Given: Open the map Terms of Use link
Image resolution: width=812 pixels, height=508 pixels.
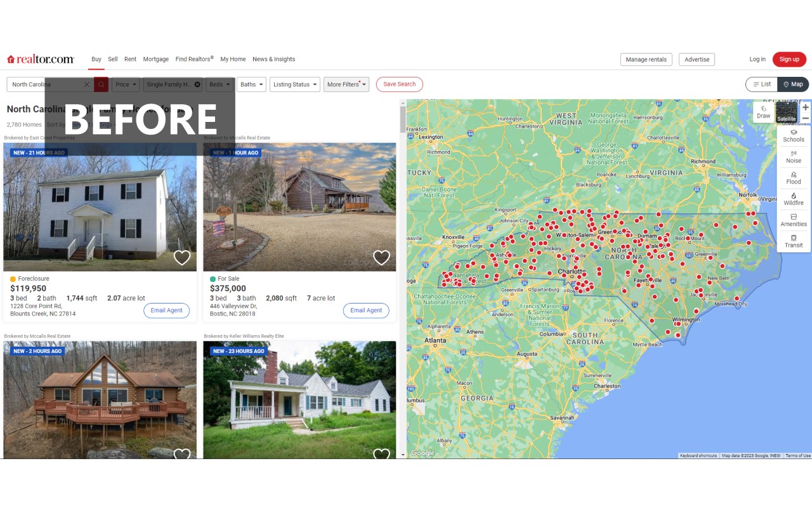Looking at the screenshot, I should [798, 455].
